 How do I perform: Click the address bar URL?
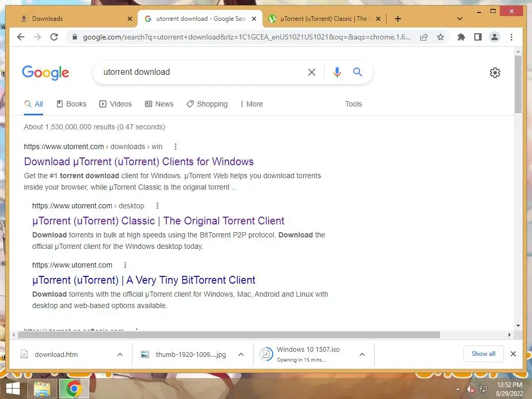[x=247, y=37]
